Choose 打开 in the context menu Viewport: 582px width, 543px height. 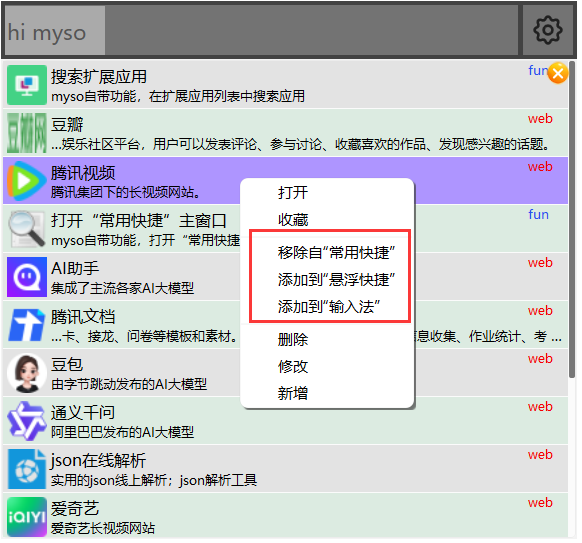[x=293, y=193]
